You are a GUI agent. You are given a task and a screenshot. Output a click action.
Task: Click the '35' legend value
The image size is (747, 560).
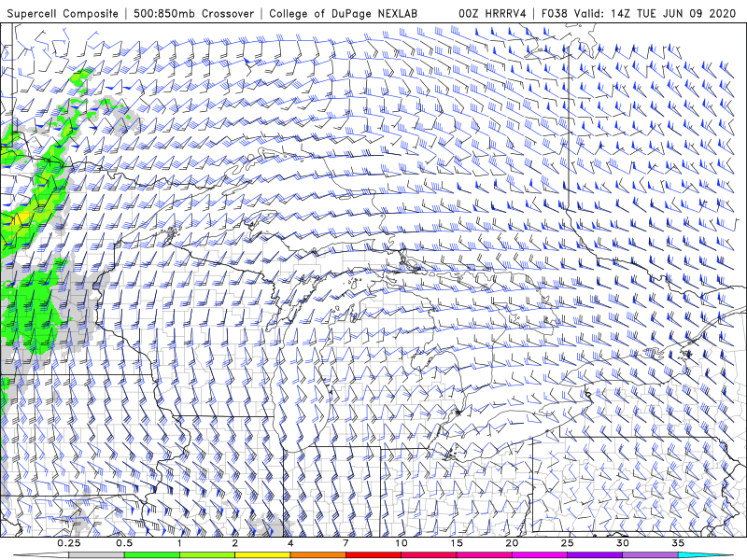point(678,543)
